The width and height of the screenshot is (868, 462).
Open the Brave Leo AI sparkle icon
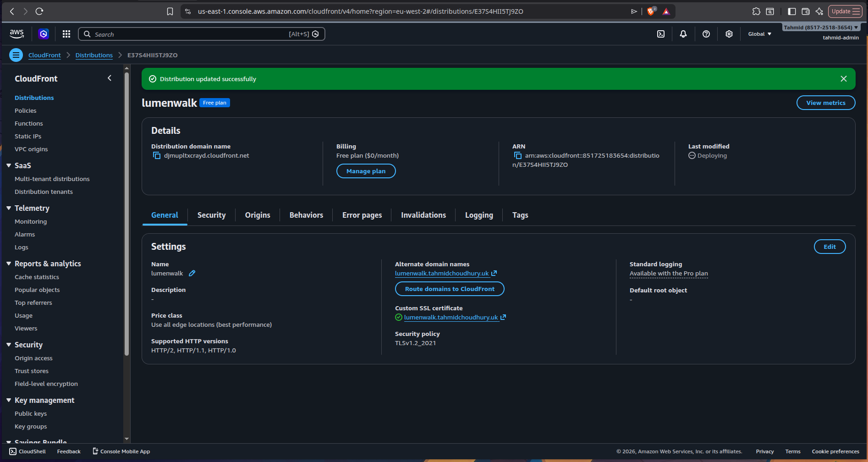click(819, 11)
